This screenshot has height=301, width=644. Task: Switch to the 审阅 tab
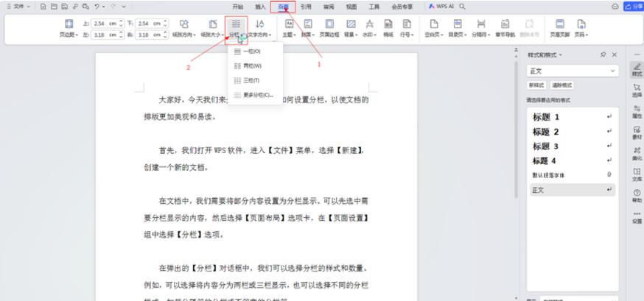(329, 7)
